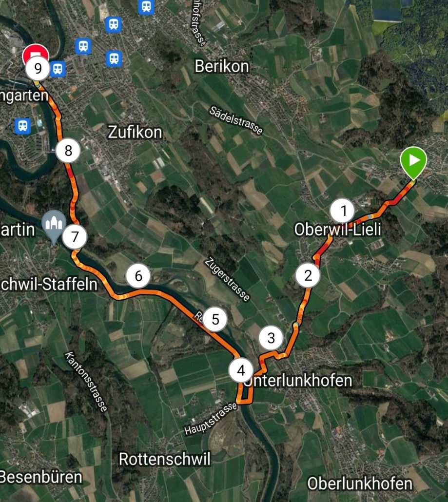The height and width of the screenshot is (502, 448).
Task: Select kilometer marker 2 on route
Action: [308, 275]
